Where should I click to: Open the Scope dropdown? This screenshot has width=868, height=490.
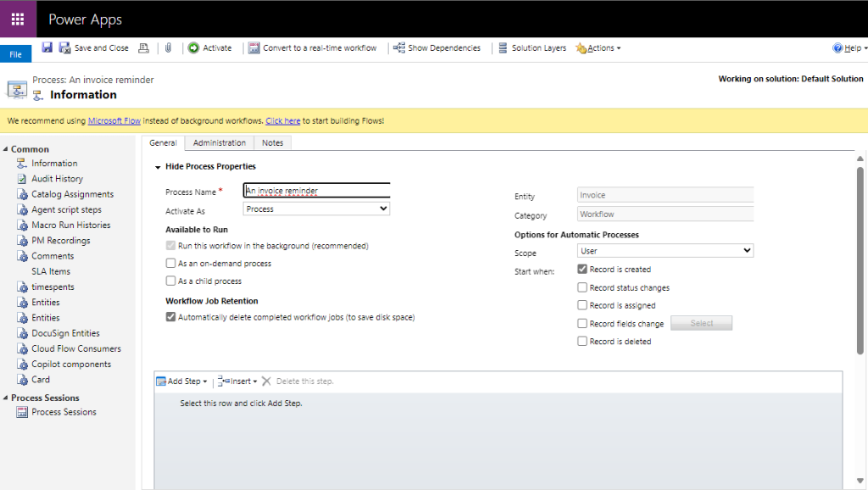click(665, 251)
